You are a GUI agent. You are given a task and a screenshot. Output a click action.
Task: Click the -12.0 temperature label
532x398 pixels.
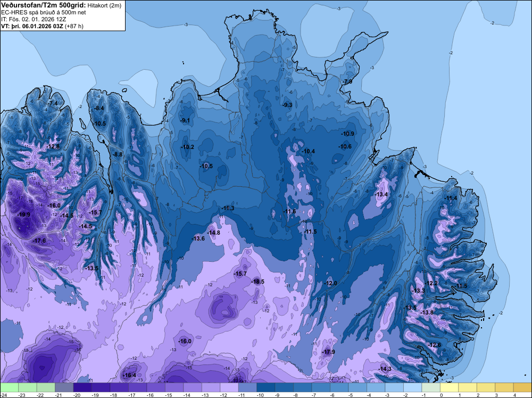coord(331,283)
